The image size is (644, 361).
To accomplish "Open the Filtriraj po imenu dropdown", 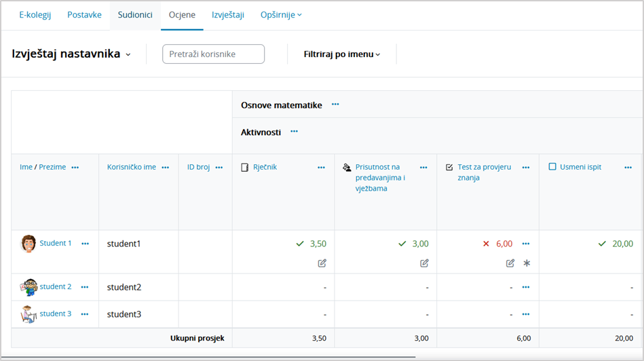I will (342, 54).
